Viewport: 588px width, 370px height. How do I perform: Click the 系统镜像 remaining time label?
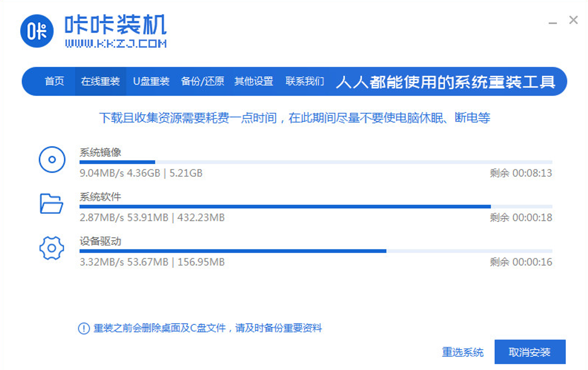click(521, 173)
